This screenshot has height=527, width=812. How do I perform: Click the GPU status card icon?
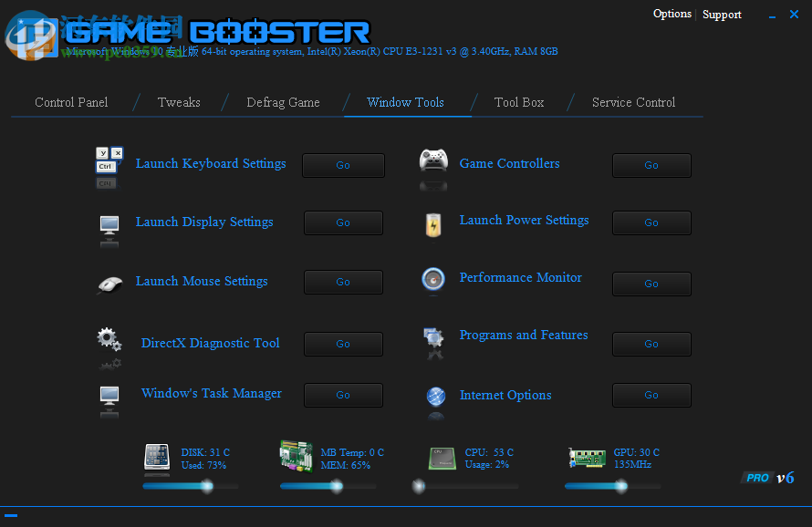pyautogui.click(x=587, y=459)
